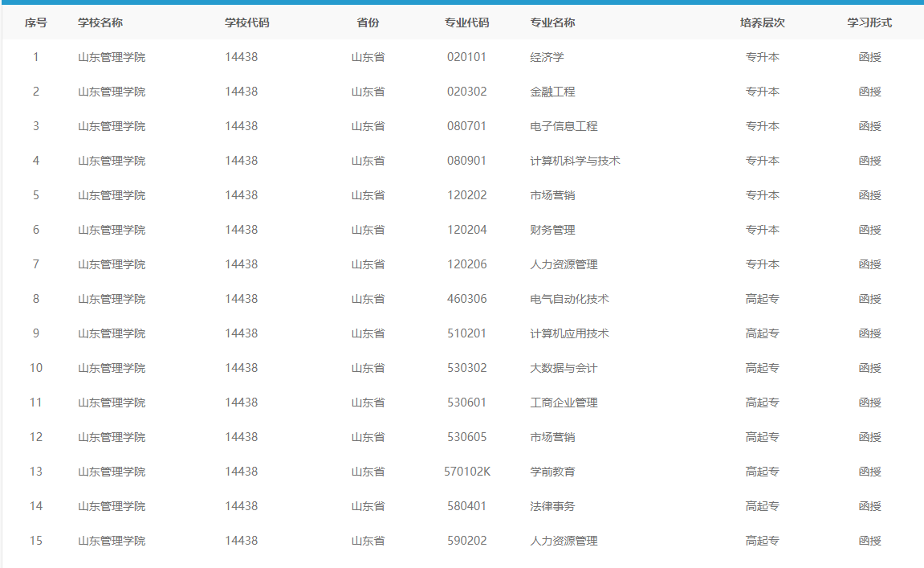Click row number 15 in 序号 column
Screen dimensions: 924x568
(x=36, y=541)
